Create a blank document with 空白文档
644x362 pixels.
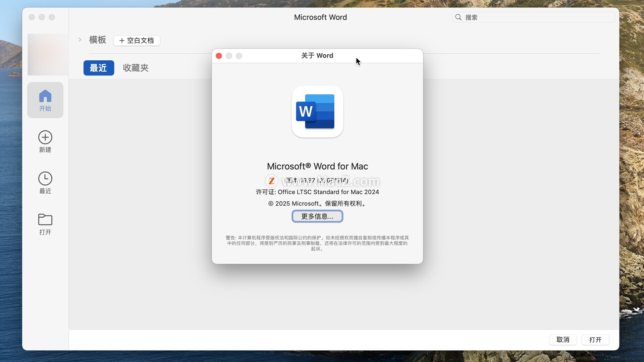click(x=137, y=41)
